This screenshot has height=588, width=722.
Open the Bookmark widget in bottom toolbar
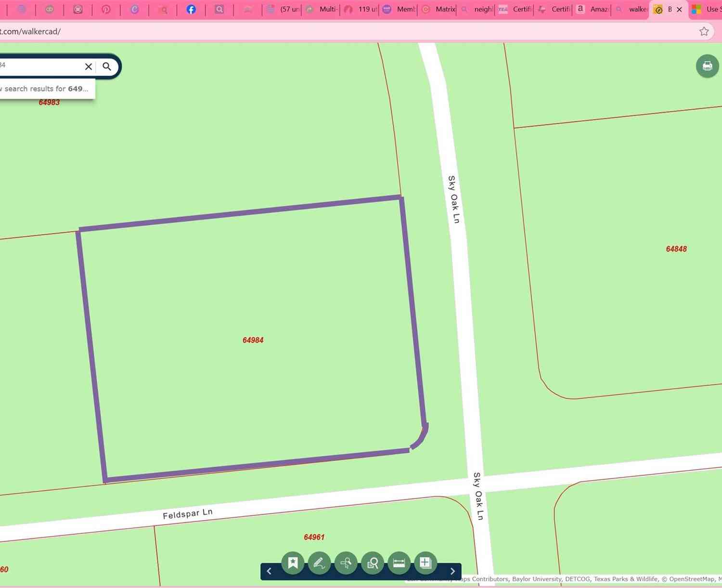[293, 563]
